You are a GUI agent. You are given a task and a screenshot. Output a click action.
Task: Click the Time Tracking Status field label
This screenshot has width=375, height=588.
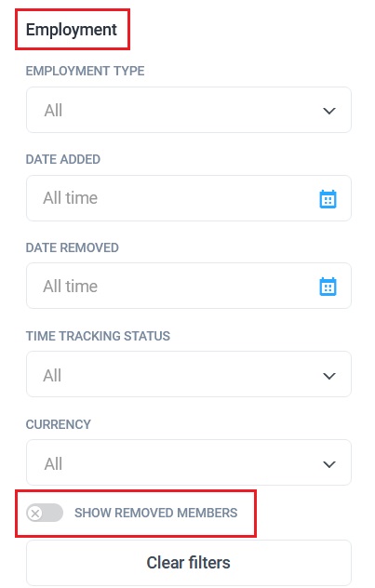(98, 336)
